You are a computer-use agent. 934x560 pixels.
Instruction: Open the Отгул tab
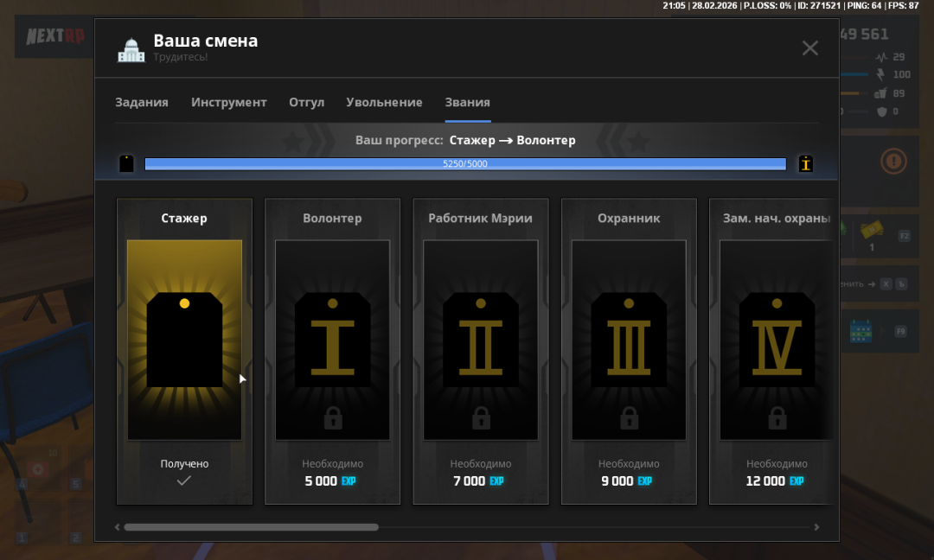click(x=306, y=102)
